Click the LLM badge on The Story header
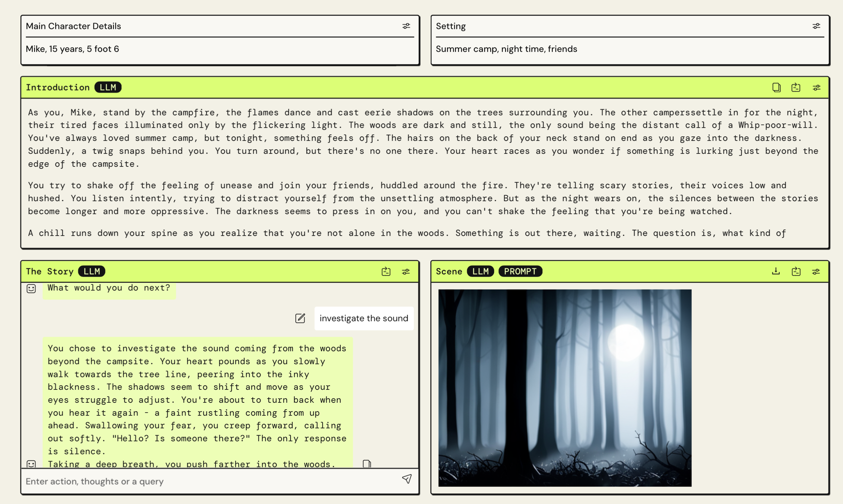The height and width of the screenshot is (504, 843). coord(92,271)
